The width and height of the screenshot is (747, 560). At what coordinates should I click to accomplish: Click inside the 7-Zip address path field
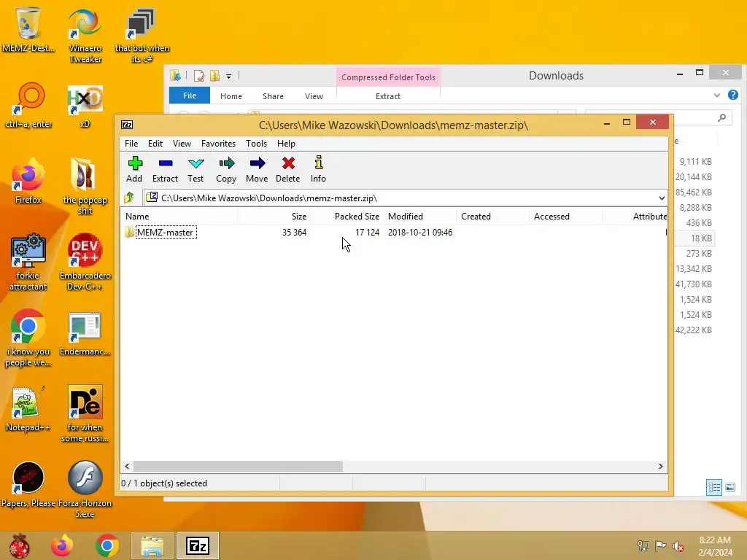pyautogui.click(x=400, y=198)
